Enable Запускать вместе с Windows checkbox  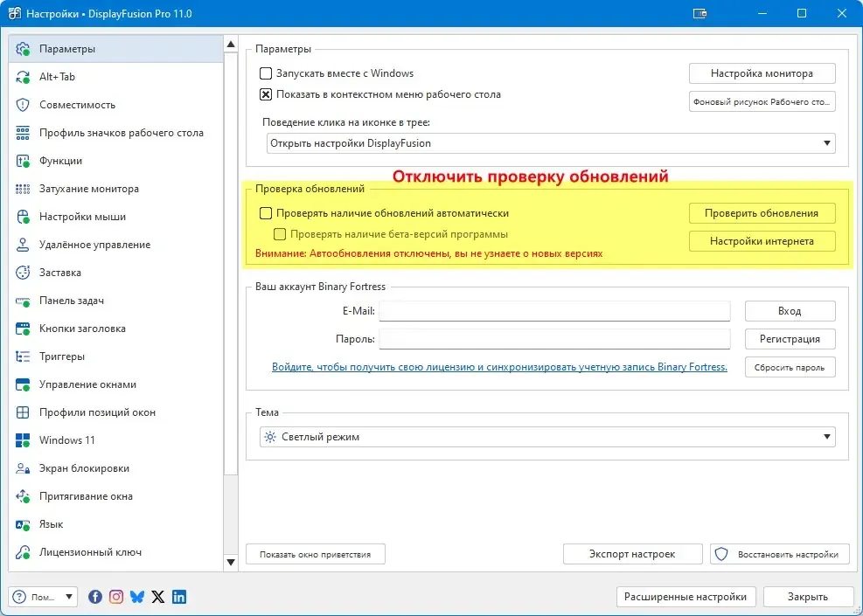[266, 73]
